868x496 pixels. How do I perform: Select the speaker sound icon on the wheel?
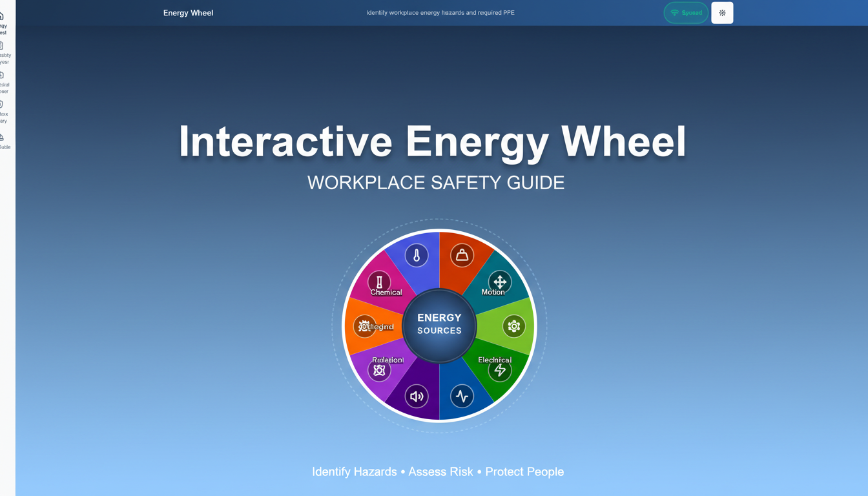(x=417, y=397)
